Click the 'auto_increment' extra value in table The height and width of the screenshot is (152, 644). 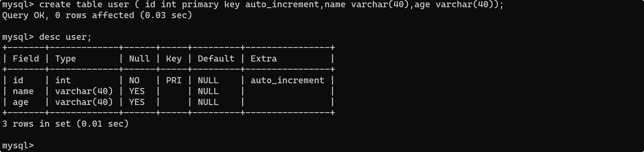[287, 80]
